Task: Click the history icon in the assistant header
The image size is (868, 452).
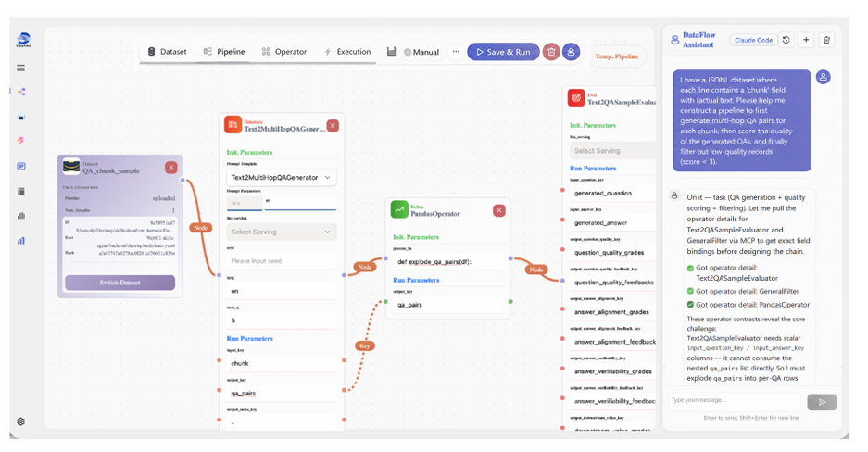Action: (x=786, y=40)
